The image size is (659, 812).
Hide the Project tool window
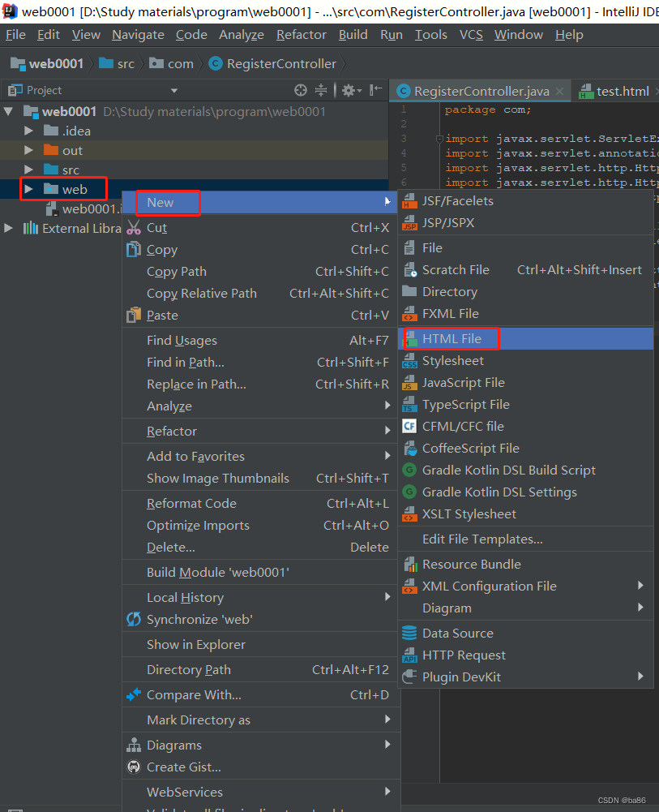(x=376, y=90)
